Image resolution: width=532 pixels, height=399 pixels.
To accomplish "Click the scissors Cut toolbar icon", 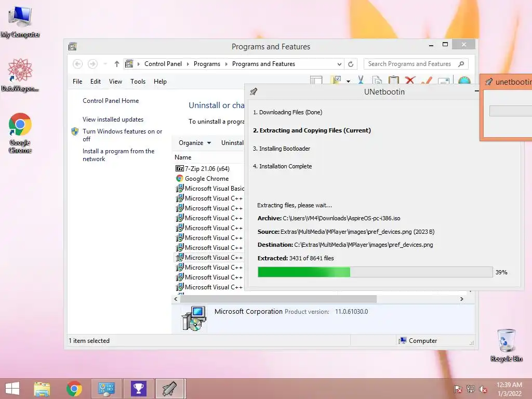I will click(361, 80).
